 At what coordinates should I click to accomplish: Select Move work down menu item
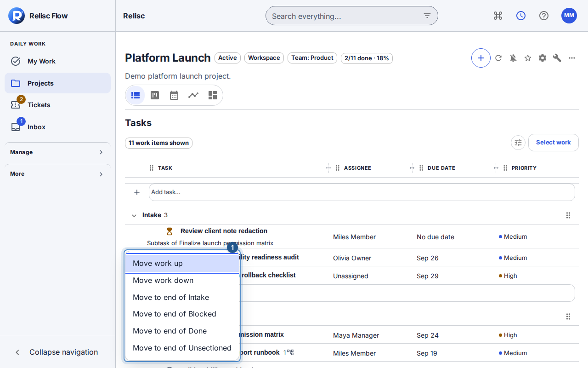(x=182, y=281)
